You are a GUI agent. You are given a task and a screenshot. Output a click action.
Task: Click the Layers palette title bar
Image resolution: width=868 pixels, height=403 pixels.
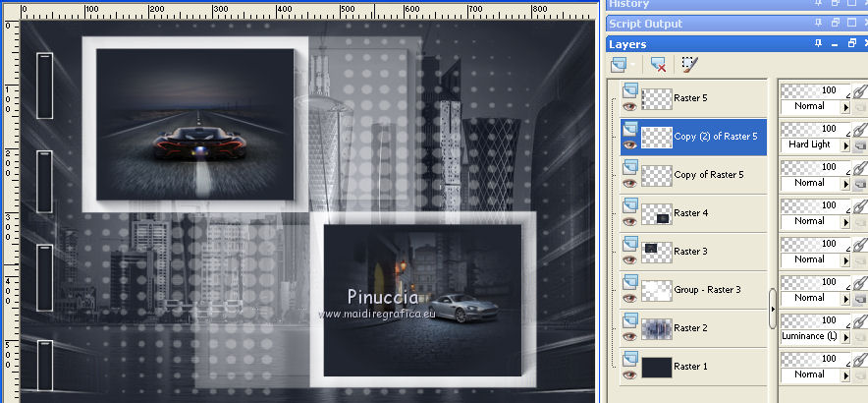point(736,44)
